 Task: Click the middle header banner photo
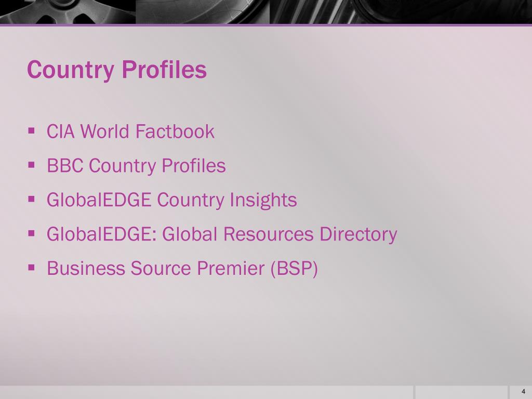click(x=203, y=12)
